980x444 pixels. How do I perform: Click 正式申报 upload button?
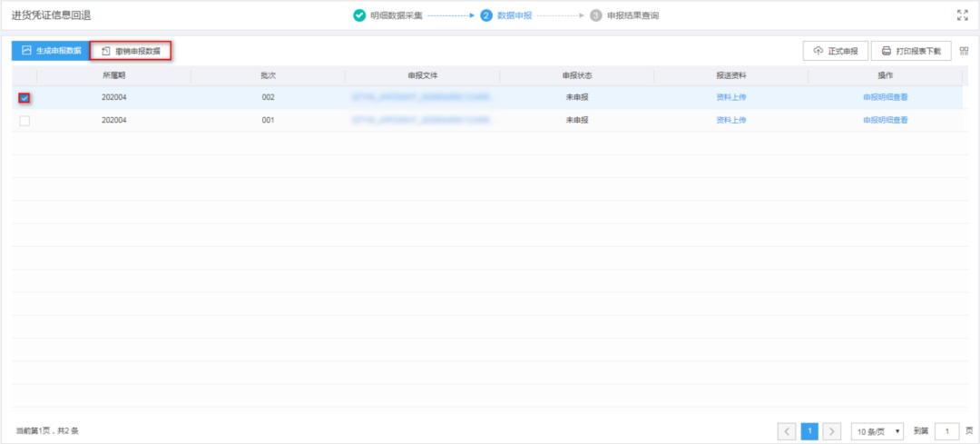coord(836,51)
